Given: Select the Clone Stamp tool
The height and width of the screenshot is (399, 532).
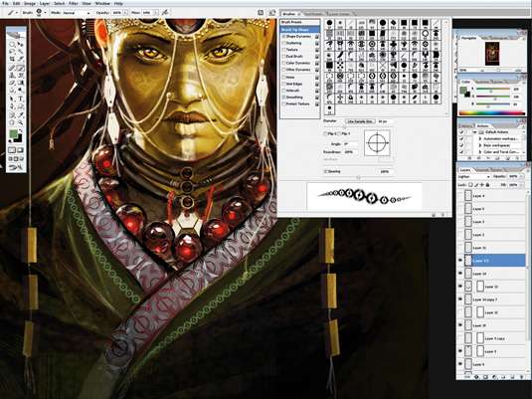Looking at the screenshot, I should click(x=12, y=75).
